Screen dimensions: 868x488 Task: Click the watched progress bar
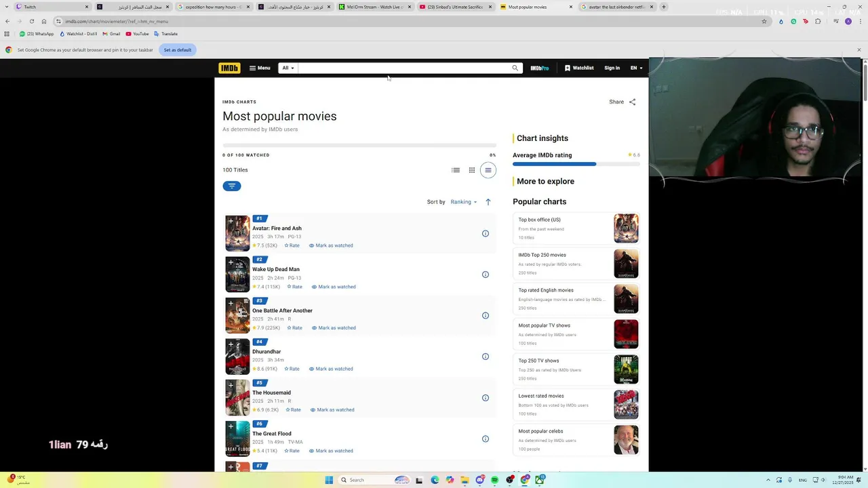(359, 145)
